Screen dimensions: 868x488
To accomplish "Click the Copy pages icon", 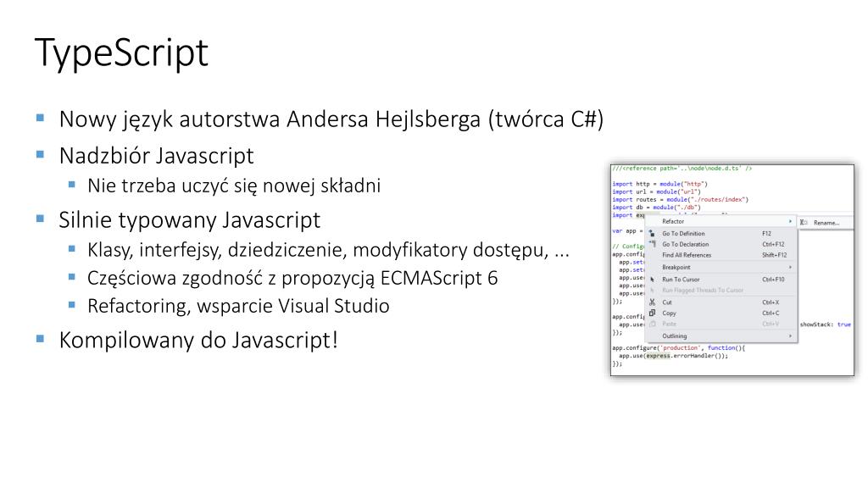I will (x=652, y=313).
